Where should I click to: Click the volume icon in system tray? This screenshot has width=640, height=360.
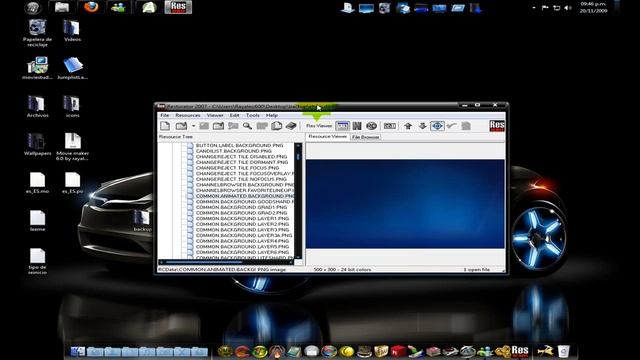(x=568, y=8)
